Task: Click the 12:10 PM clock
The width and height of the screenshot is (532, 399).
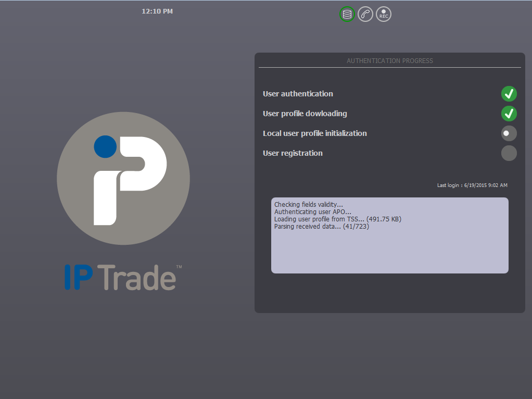Action: point(157,11)
